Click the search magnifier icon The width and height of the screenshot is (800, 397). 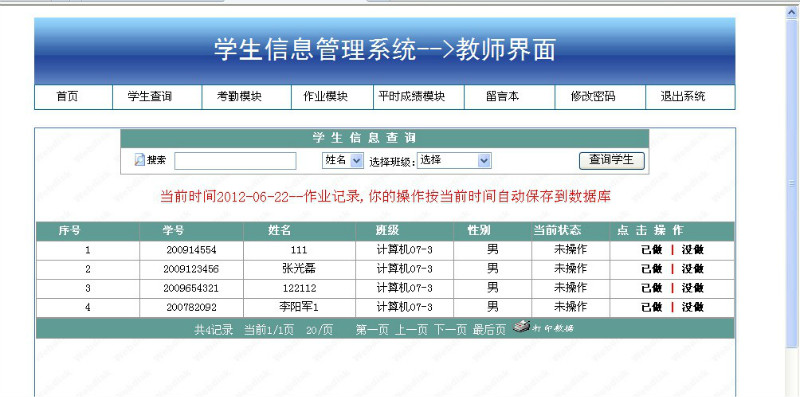coord(139,160)
